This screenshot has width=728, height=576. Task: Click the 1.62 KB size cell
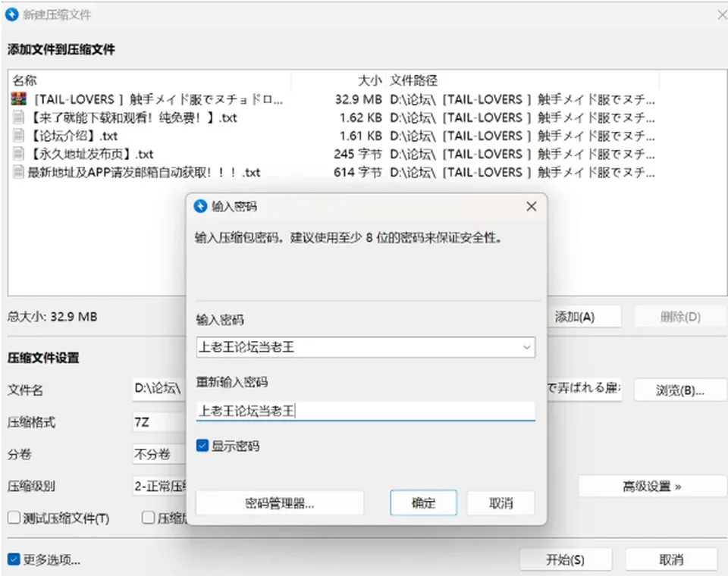(361, 117)
